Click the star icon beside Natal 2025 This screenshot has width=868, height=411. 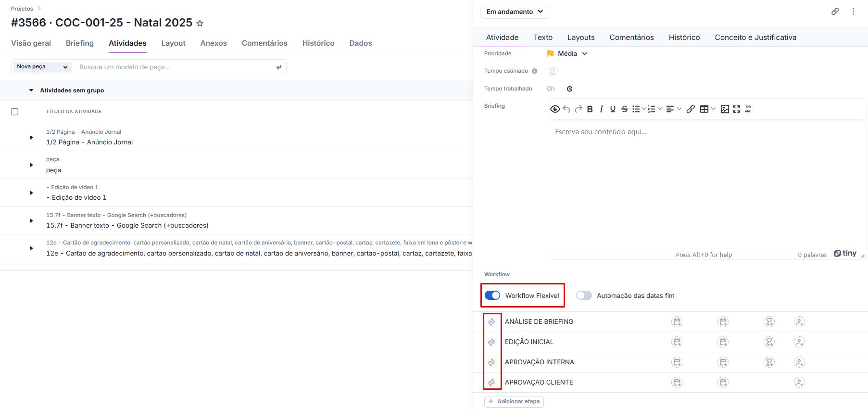[x=200, y=23]
